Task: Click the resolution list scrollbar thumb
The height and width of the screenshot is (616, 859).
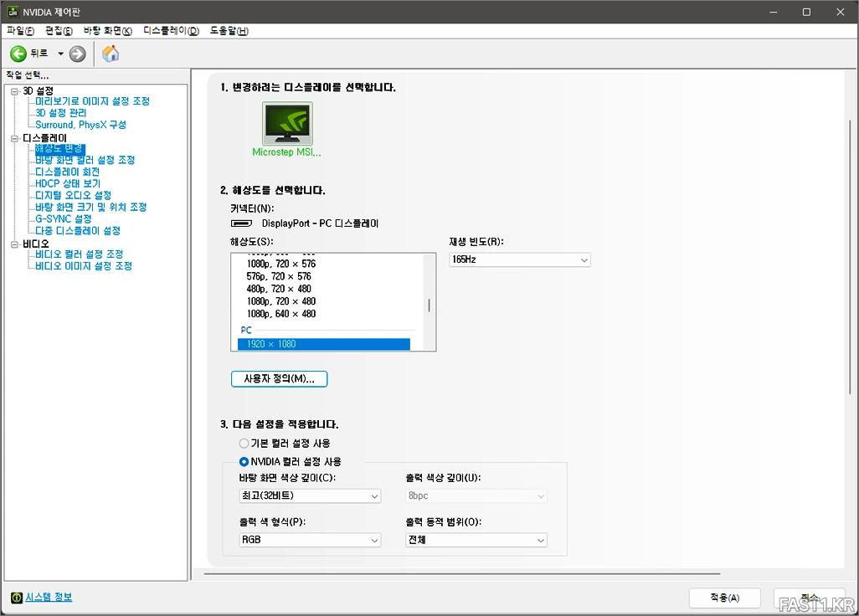Action: pos(429,305)
